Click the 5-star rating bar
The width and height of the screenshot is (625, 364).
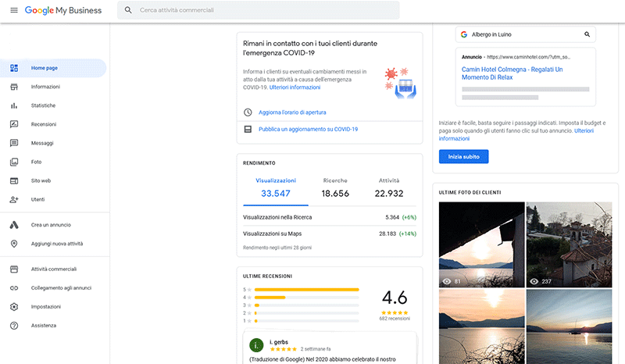(306, 290)
